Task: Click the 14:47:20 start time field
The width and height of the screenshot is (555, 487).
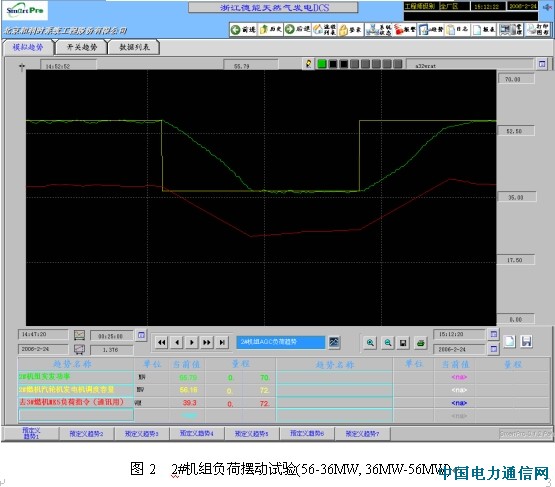Action: coord(43,334)
